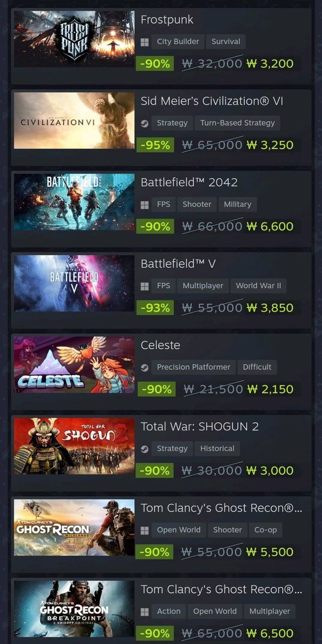
Task: Click the -93% discount badge on Battlefield V
Action: coord(155,307)
